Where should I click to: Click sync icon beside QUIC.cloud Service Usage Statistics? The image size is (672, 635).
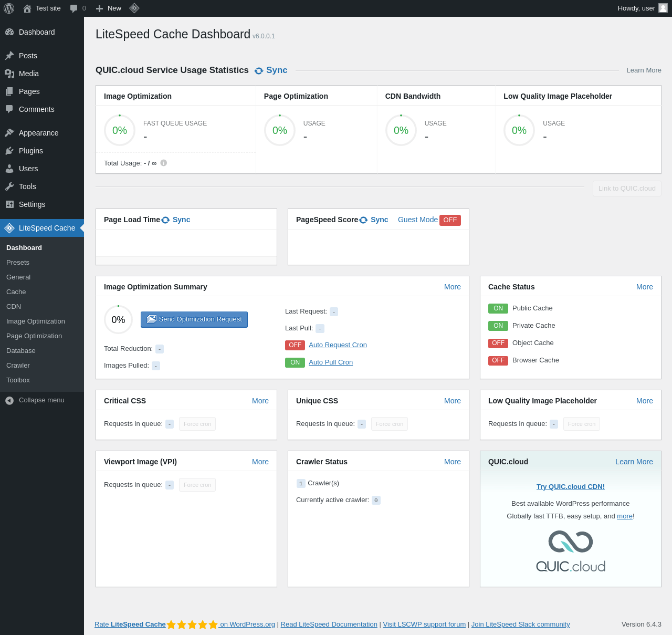point(259,71)
